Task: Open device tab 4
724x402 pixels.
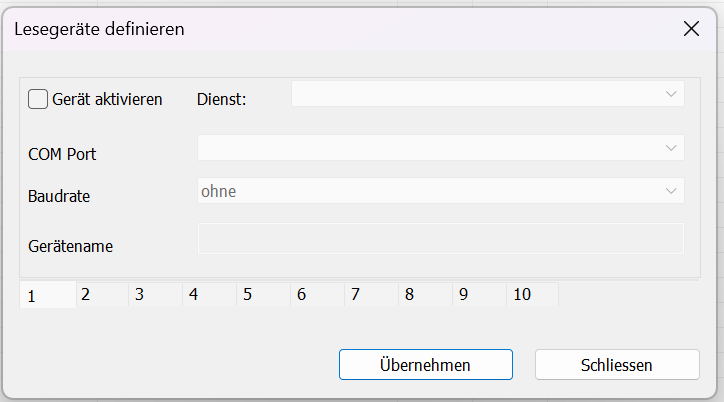Action: 210,294
